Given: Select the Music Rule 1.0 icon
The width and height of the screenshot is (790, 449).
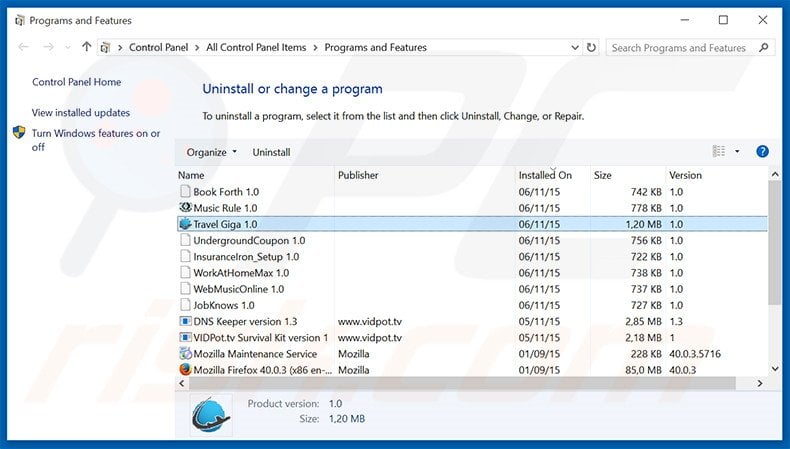Looking at the screenshot, I should point(185,208).
